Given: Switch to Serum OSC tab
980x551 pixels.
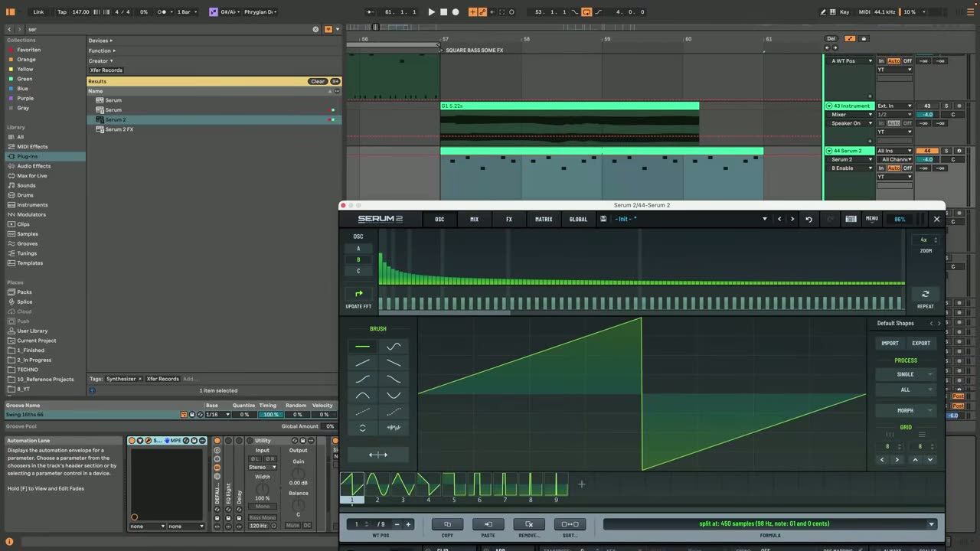Looking at the screenshot, I should 439,219.
